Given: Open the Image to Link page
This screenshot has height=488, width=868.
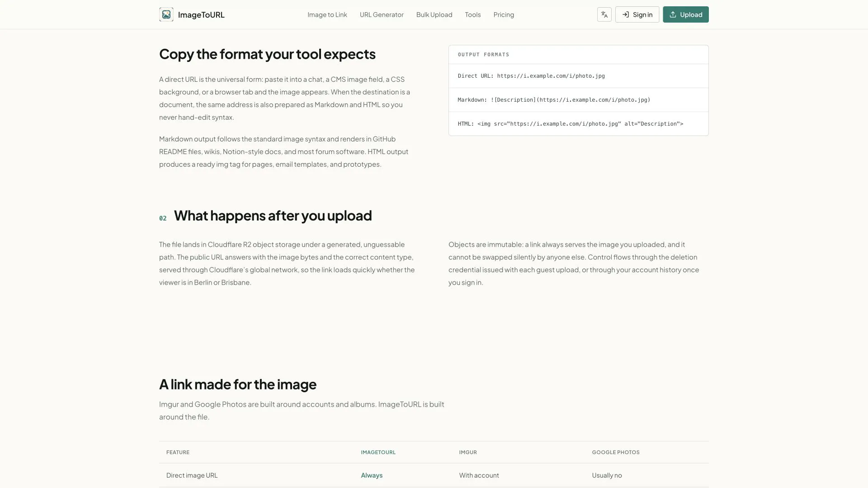Looking at the screenshot, I should click(x=327, y=14).
